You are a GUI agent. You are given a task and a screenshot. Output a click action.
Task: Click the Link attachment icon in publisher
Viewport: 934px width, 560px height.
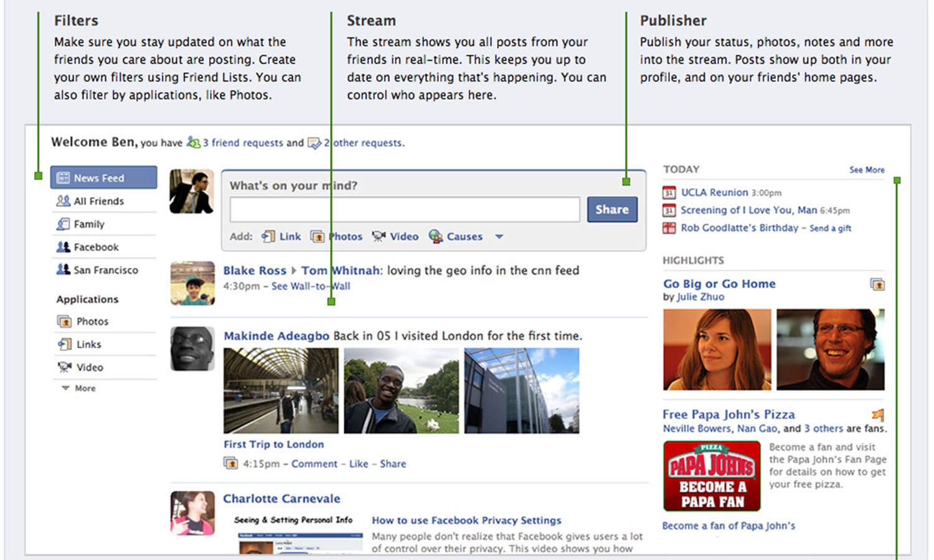point(268,236)
